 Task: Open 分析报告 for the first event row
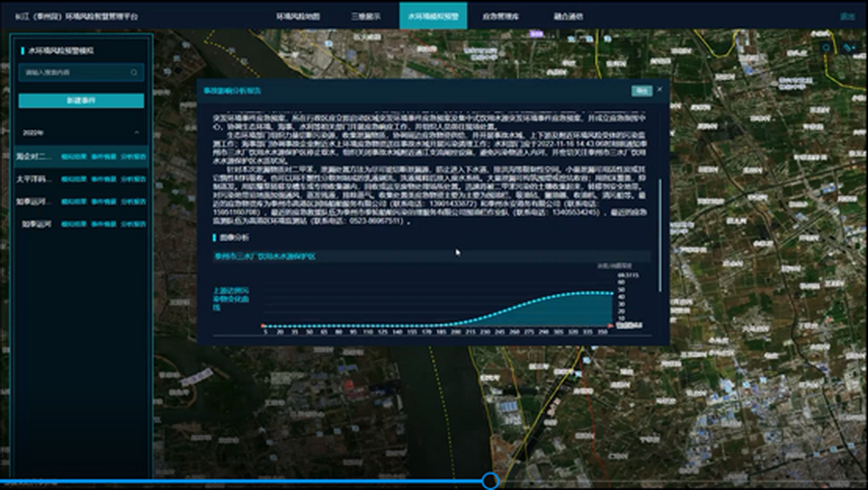click(134, 154)
